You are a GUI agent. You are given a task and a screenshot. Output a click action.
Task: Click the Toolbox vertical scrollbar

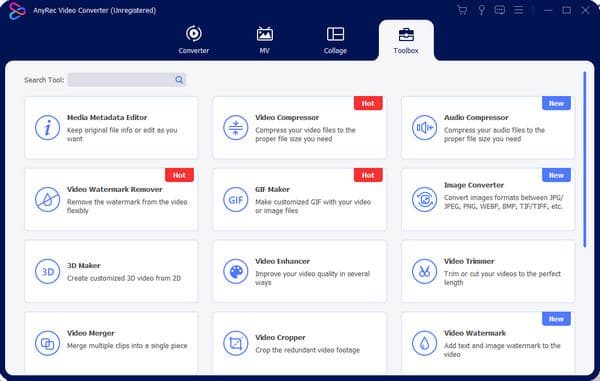pos(585,160)
